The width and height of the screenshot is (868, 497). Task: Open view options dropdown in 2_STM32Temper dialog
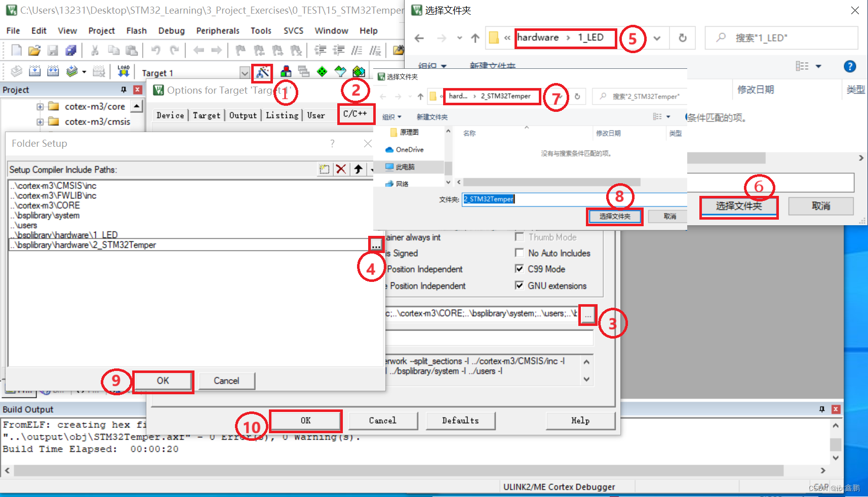668,117
